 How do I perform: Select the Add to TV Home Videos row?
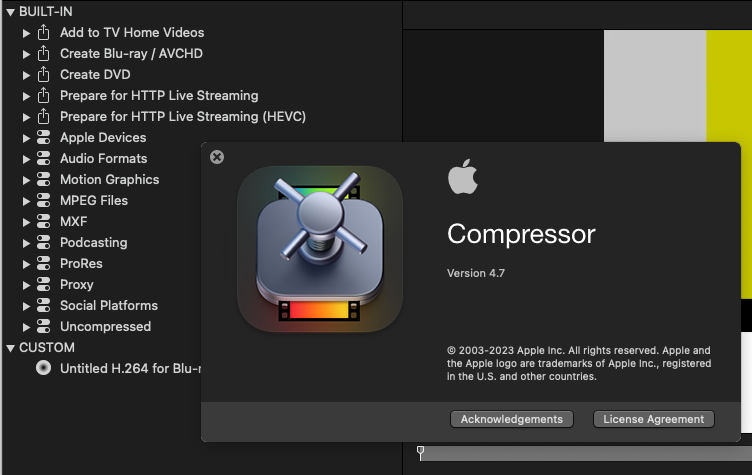coord(202,33)
